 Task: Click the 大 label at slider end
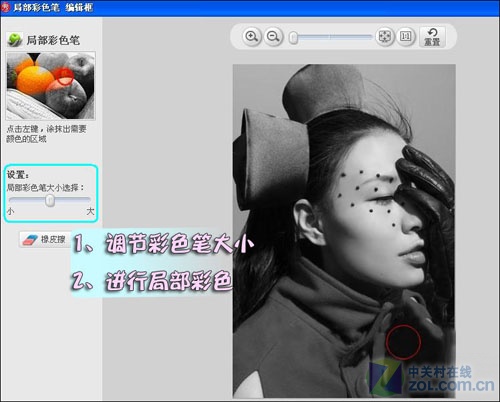(90, 211)
